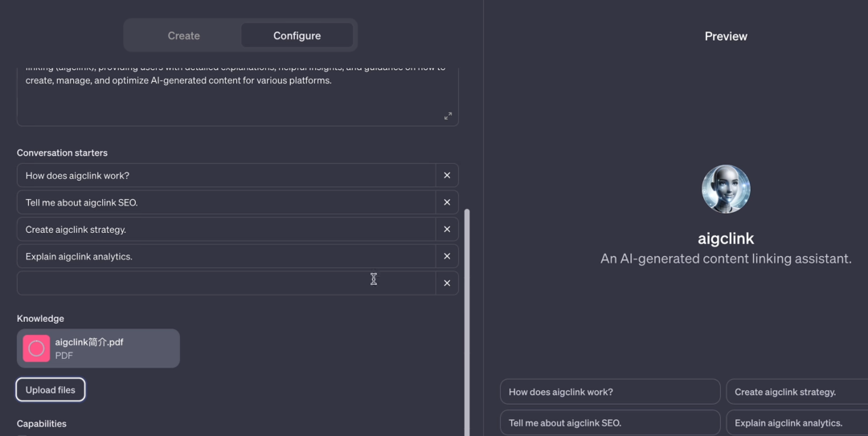
Task: Click the Upload files button
Action: click(x=51, y=389)
